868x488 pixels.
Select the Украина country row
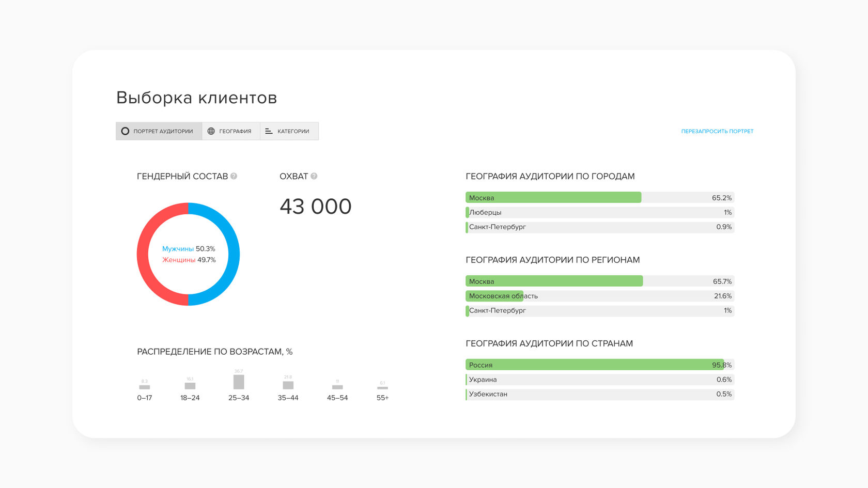pos(600,380)
